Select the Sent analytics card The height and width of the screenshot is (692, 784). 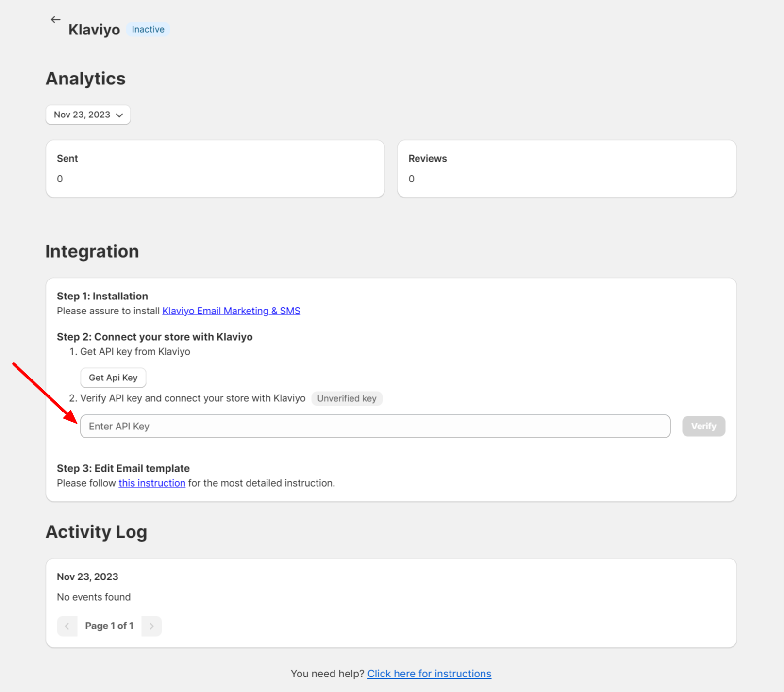[215, 169]
